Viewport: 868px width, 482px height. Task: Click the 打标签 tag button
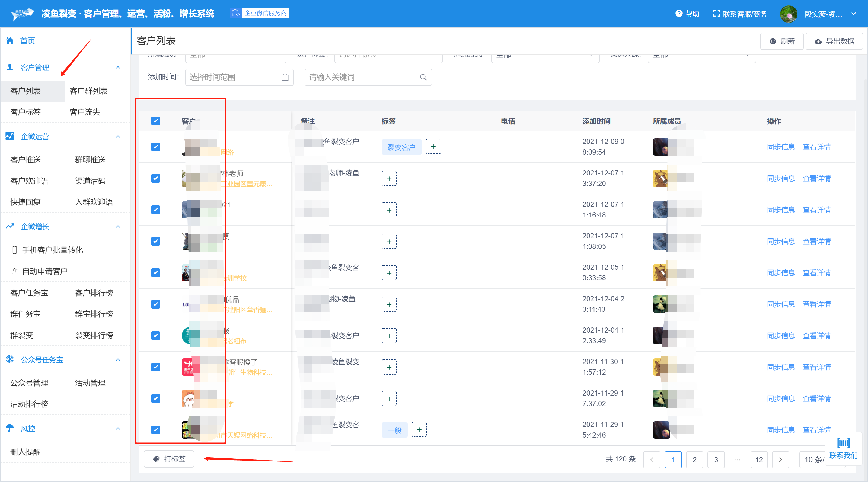tap(169, 459)
